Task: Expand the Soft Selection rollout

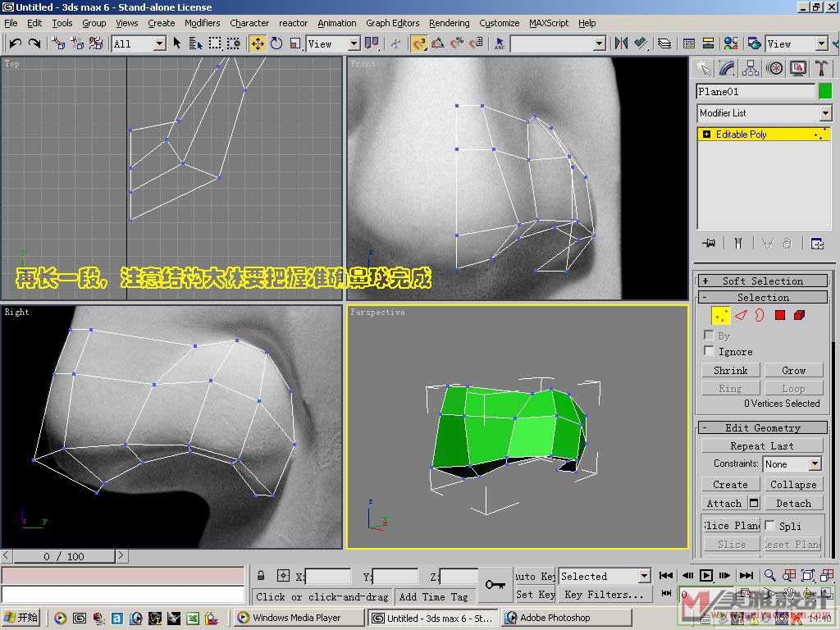Action: [763, 281]
